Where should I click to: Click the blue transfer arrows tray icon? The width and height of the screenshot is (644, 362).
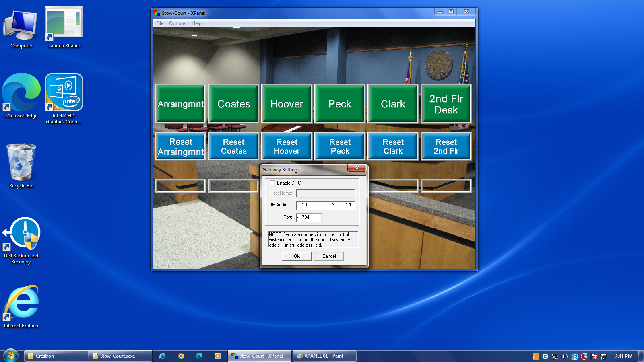click(x=574, y=356)
